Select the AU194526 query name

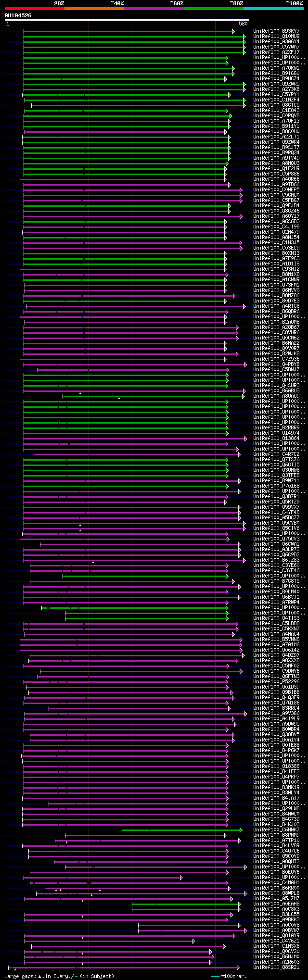click(18, 15)
